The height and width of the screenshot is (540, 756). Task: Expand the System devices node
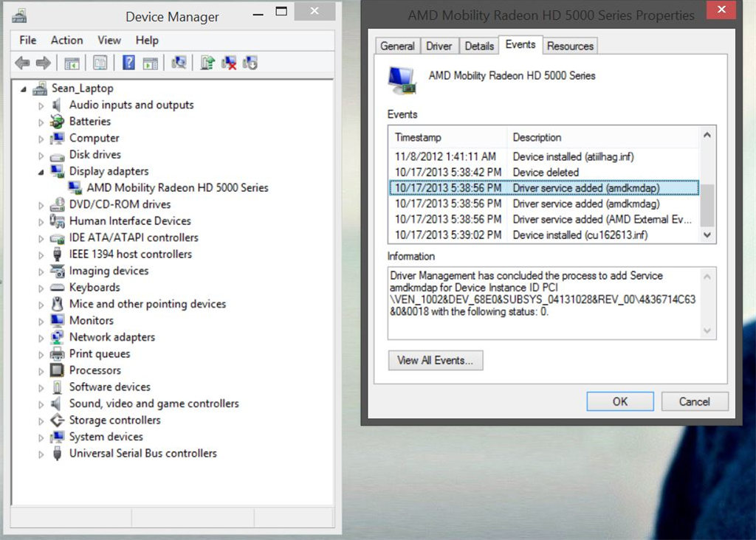click(x=41, y=437)
